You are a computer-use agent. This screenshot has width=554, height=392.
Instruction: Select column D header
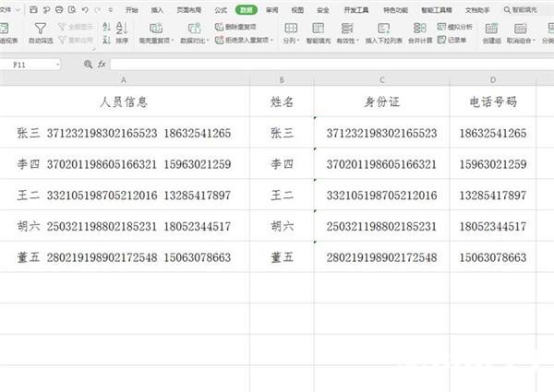coord(493,80)
